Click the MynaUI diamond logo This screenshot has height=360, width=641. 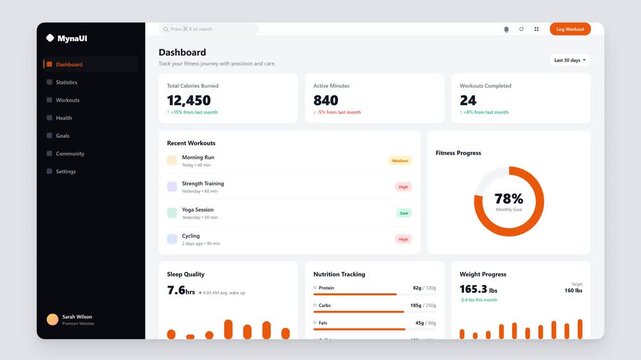[x=50, y=38]
